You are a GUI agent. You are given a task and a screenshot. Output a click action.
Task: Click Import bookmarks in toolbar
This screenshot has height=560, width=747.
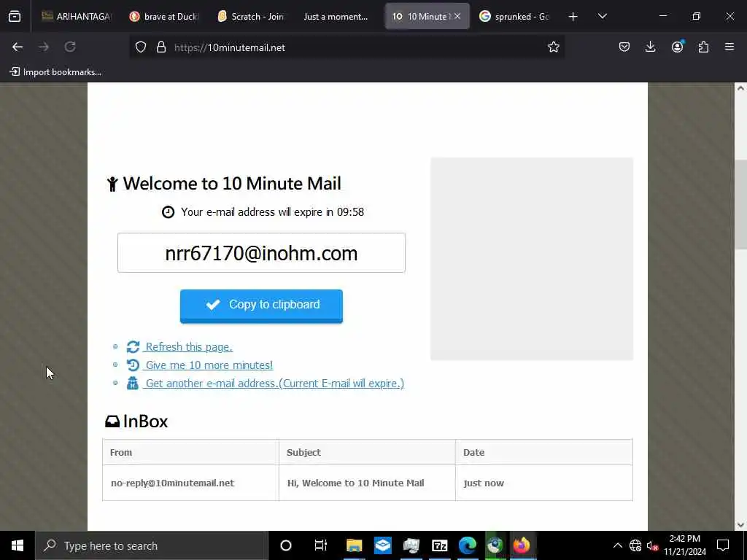[x=55, y=72]
